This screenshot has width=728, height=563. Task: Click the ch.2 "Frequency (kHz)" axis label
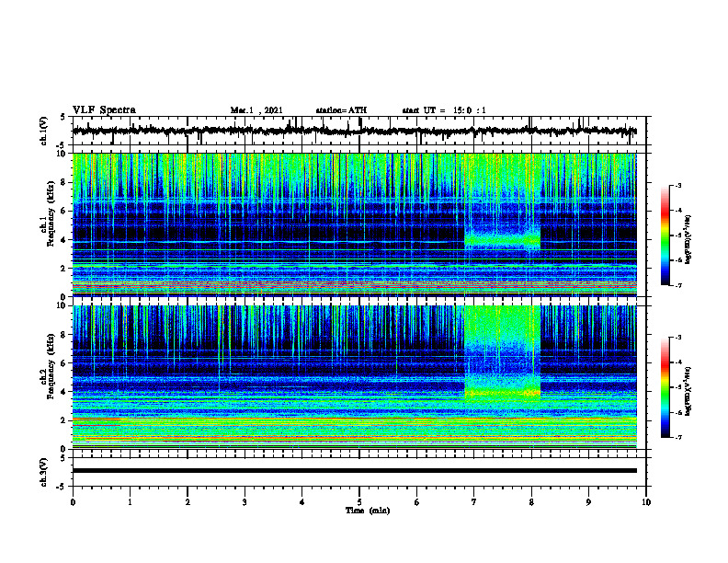(51, 366)
